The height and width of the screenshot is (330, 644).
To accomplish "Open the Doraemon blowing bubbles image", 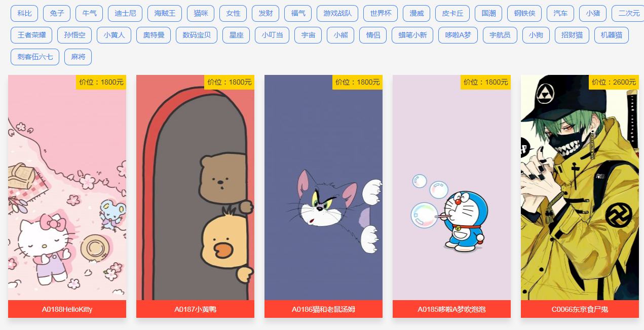I will pos(451,188).
